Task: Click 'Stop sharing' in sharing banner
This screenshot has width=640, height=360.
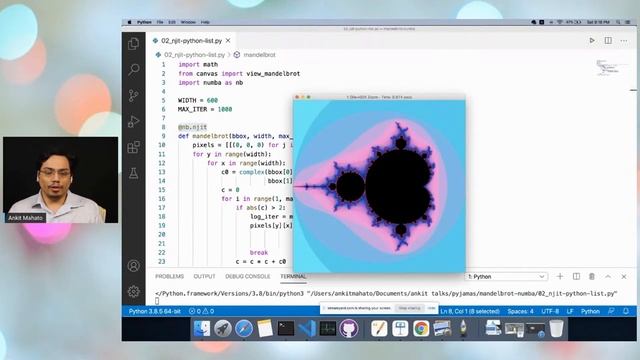Action: [409, 308]
